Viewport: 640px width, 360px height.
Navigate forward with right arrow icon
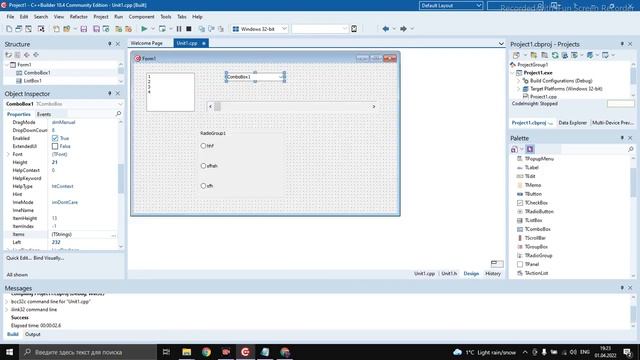[403, 29]
